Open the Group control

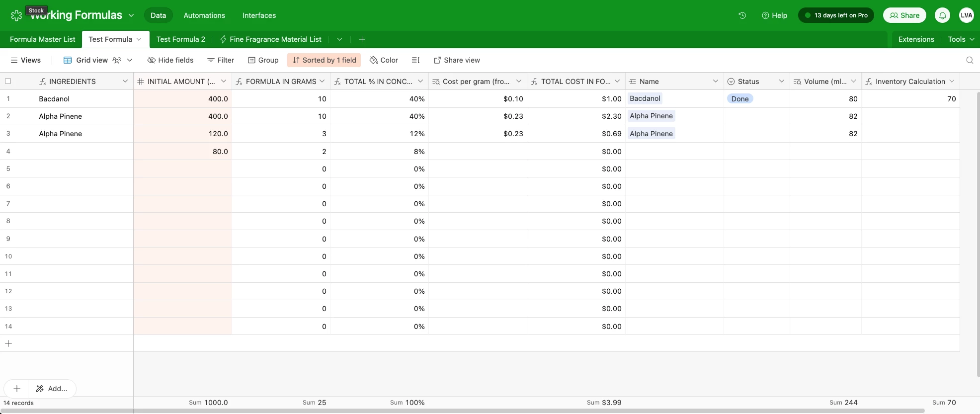tap(263, 60)
